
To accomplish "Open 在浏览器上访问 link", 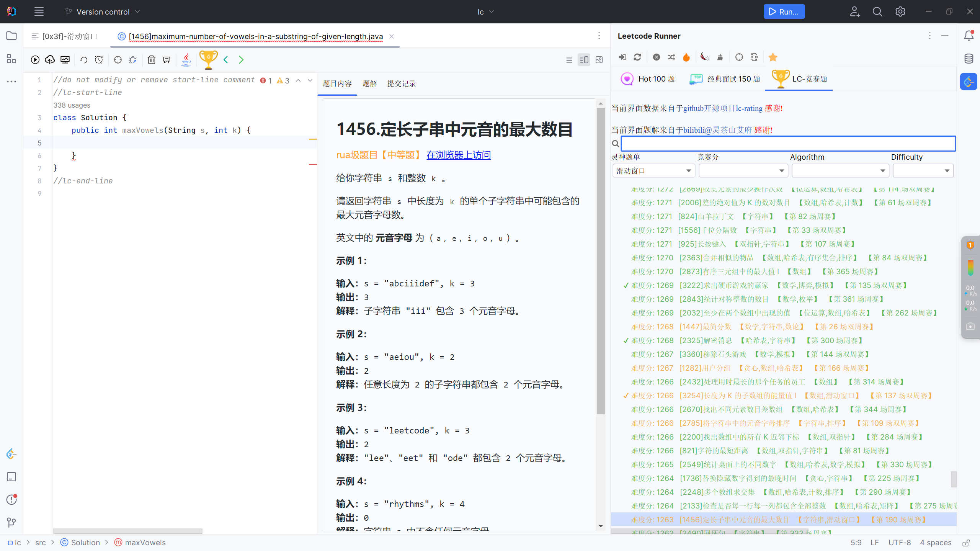I will [459, 155].
